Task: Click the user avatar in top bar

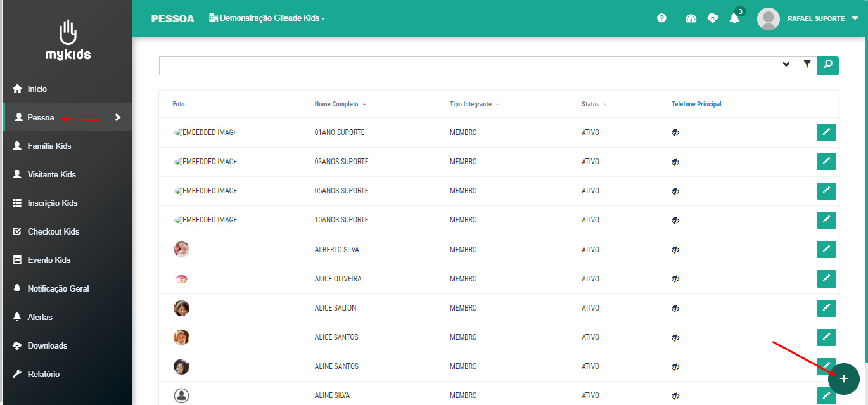Action: click(x=769, y=19)
